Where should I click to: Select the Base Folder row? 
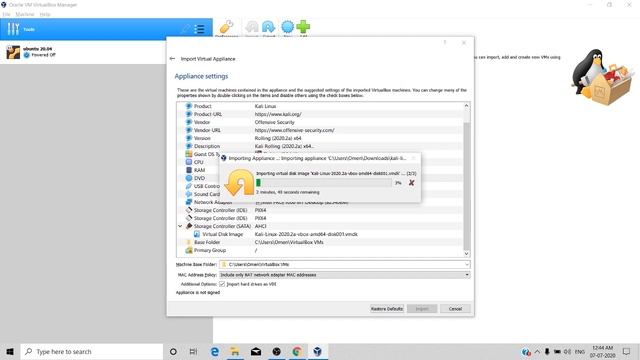click(320, 242)
